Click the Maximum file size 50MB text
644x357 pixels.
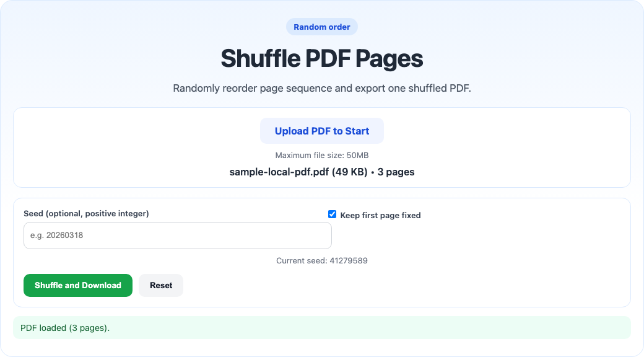pyautogui.click(x=321, y=156)
